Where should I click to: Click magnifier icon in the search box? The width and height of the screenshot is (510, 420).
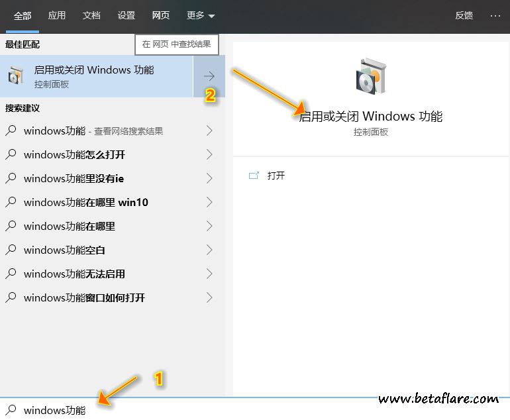pos(11,410)
